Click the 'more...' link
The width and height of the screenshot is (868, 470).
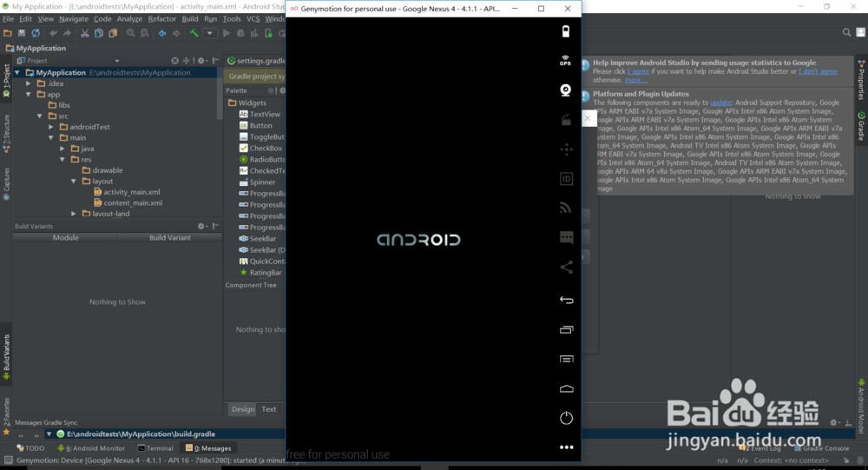point(636,80)
